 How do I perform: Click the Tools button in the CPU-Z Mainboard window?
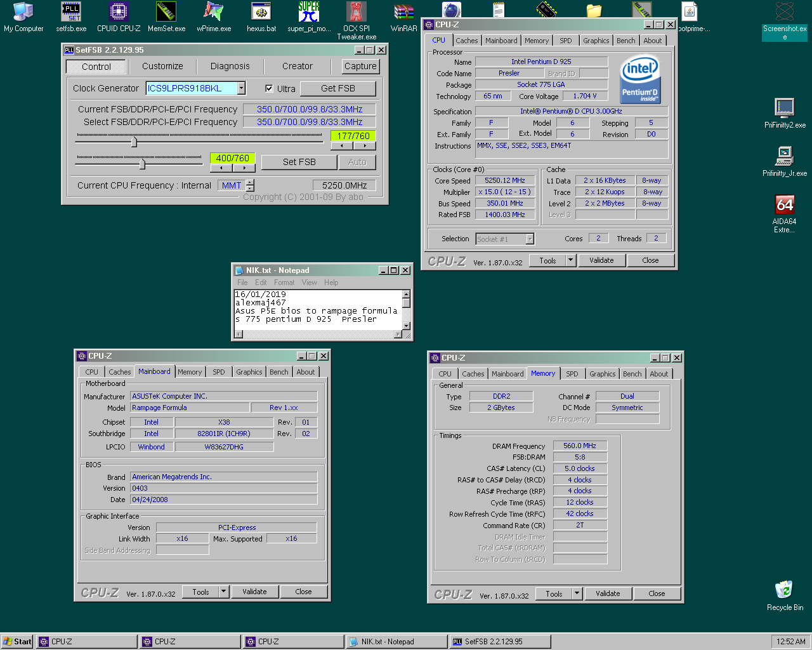(x=200, y=592)
